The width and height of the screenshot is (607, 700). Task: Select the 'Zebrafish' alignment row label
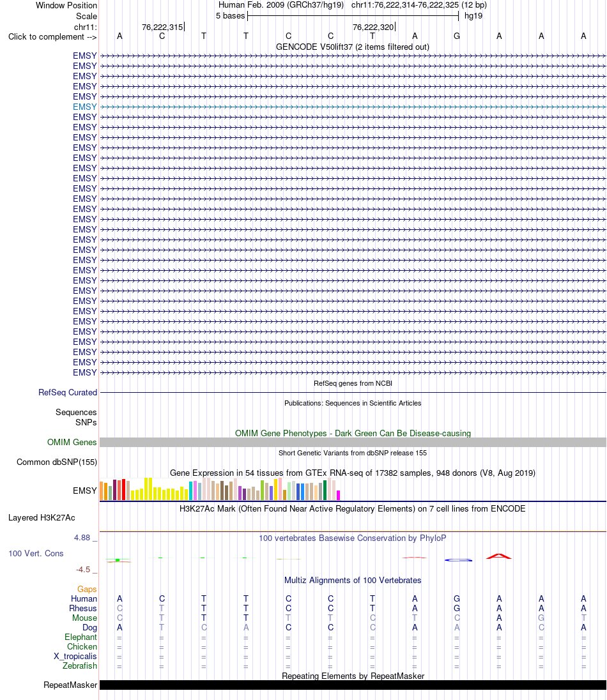(80, 666)
